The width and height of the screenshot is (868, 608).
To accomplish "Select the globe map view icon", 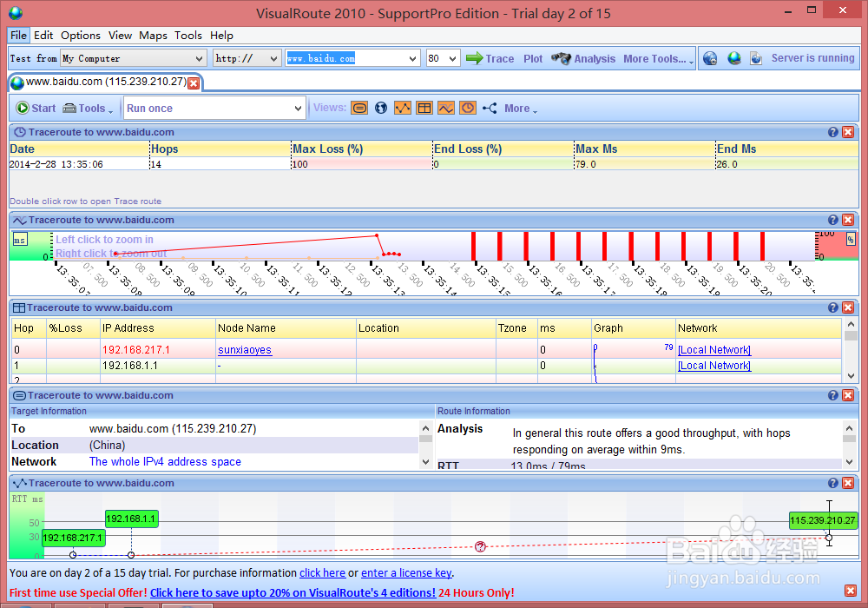I will 381,108.
